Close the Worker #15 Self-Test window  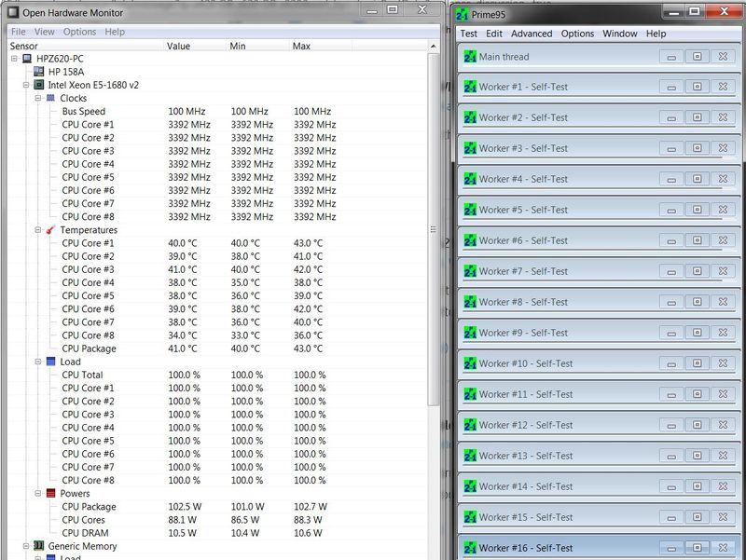[723, 517]
